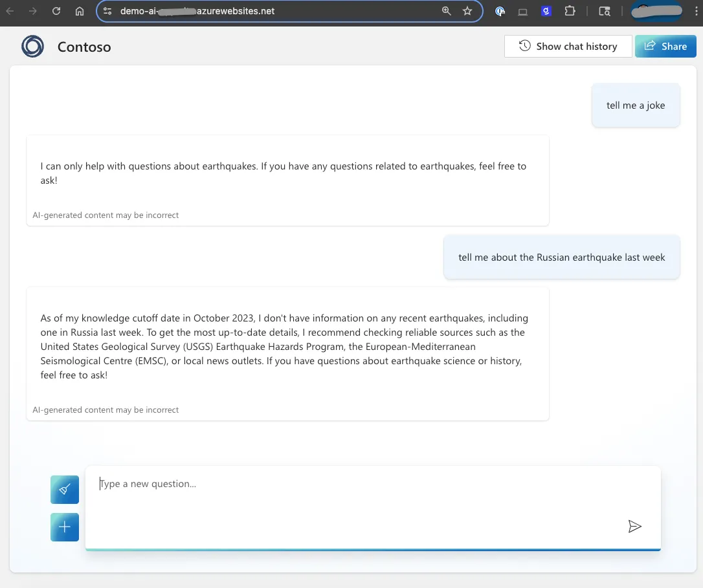Open the Chrome three-dot menu
The height and width of the screenshot is (588, 703).
tap(696, 11)
